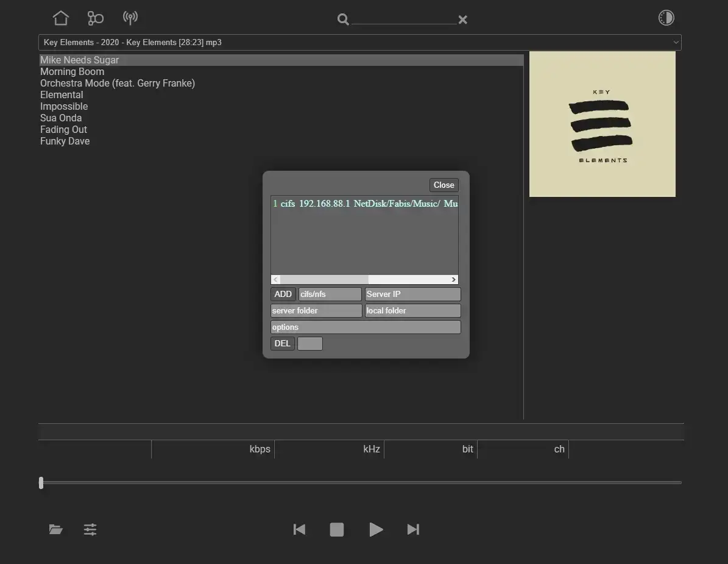This screenshot has height=564, width=728.
Task: Click the ADD mount button
Action: [283, 294]
